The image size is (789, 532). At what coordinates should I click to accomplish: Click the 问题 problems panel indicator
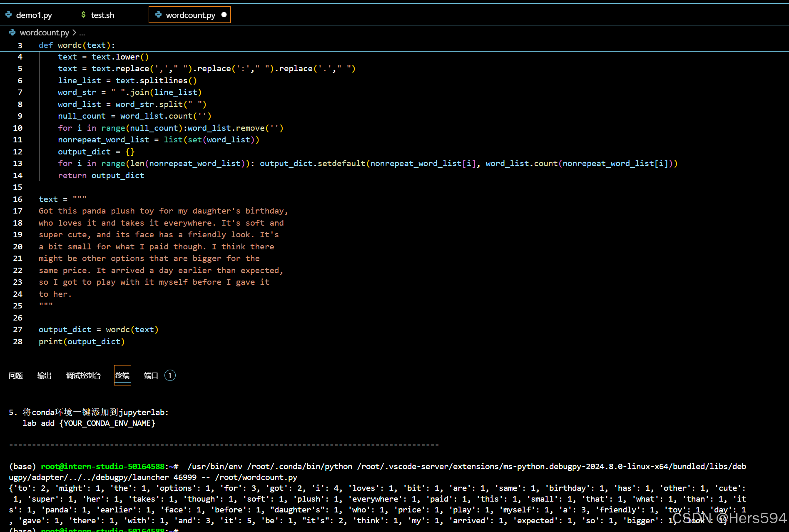coord(15,375)
